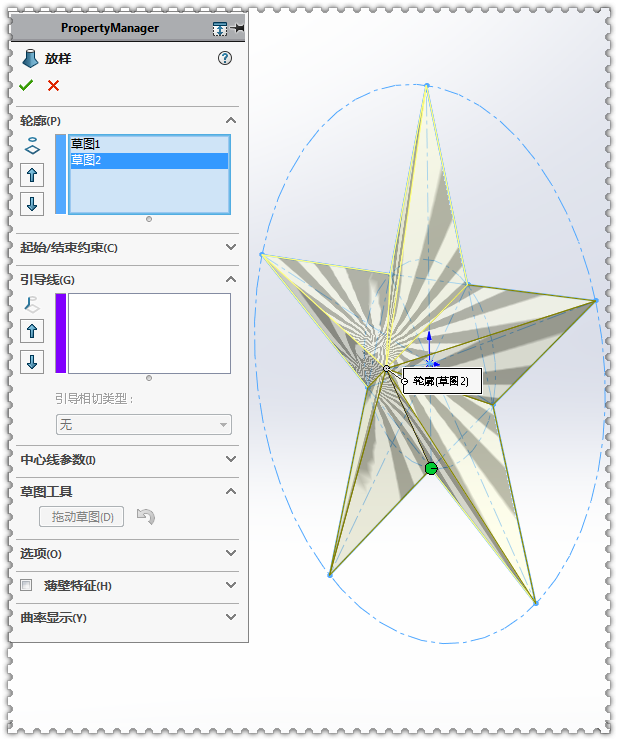Open the 引导相切类型 dropdown showing 无

pos(144,424)
